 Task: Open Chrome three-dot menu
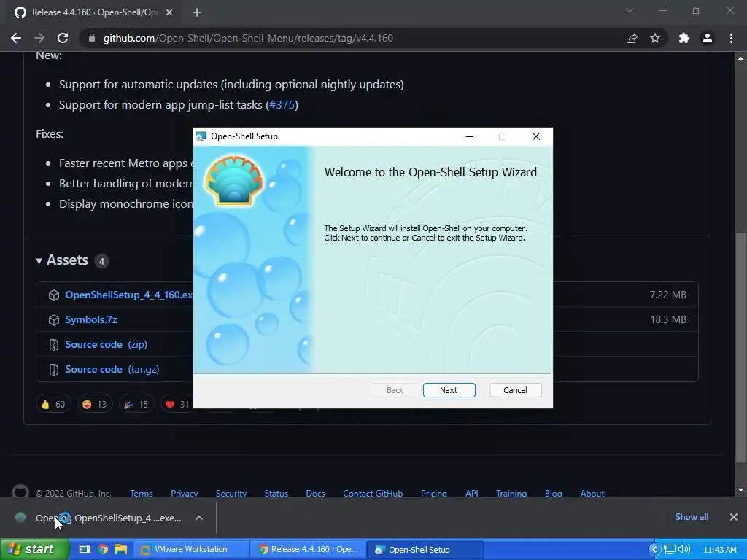point(731,38)
